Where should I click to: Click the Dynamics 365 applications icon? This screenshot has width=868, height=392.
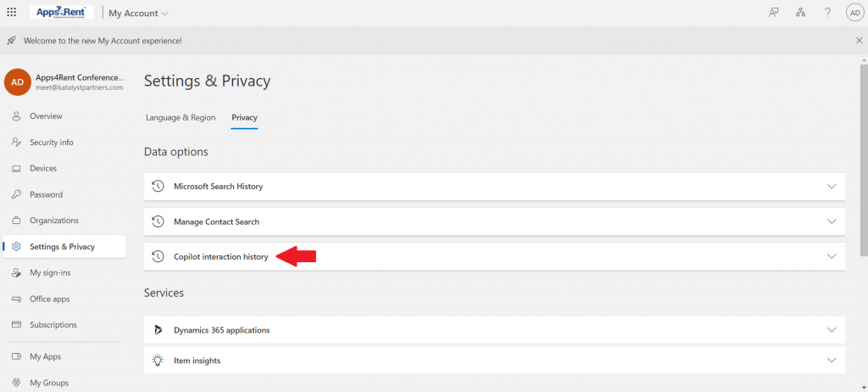[158, 330]
